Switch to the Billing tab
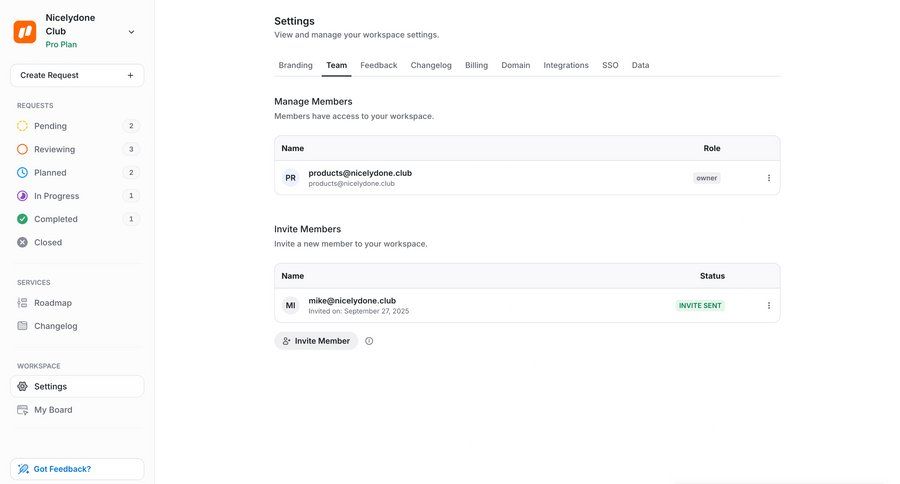 (476, 65)
